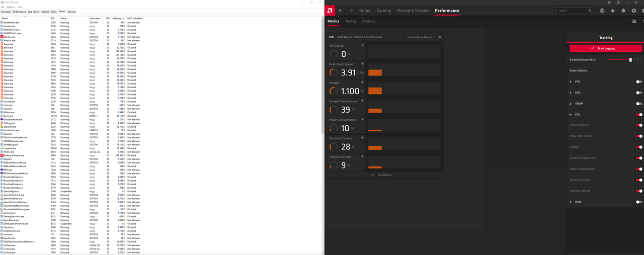Collapse with the Less Metrics chevron

pos(372,175)
